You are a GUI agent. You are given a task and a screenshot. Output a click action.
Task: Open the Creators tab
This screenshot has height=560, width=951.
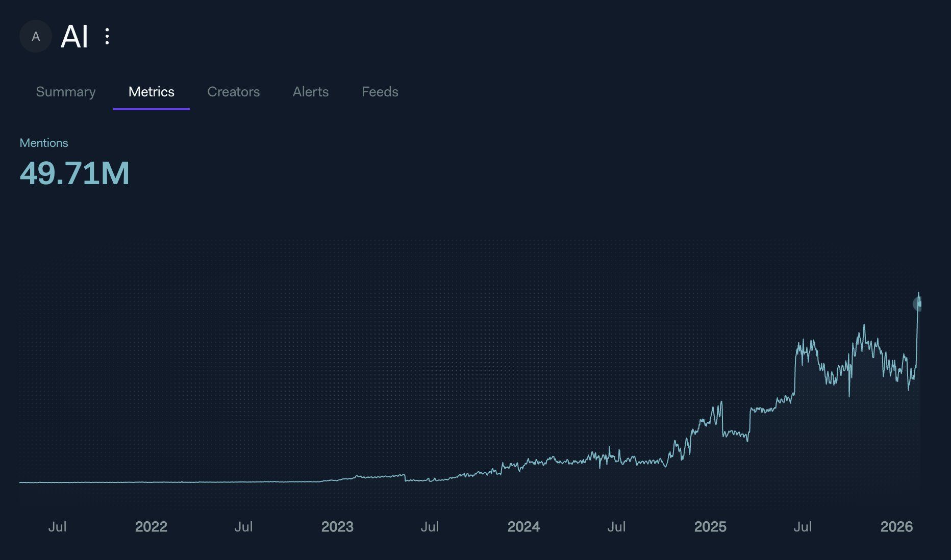point(234,92)
